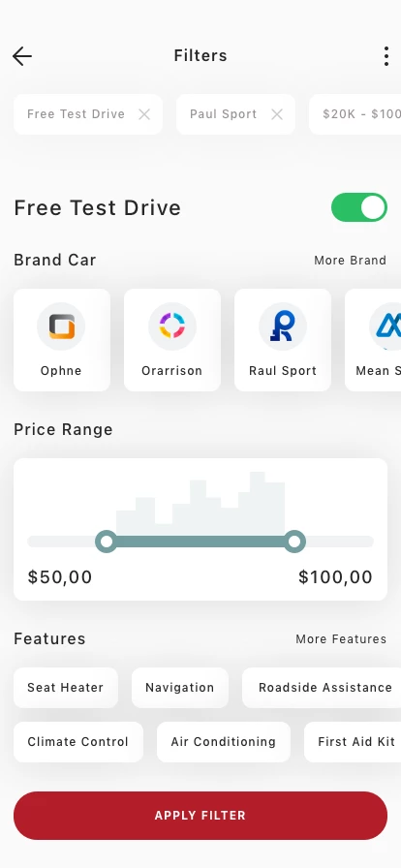Click the maximum price slider handle
Viewport: 401px width, 868px height.
coord(294,541)
